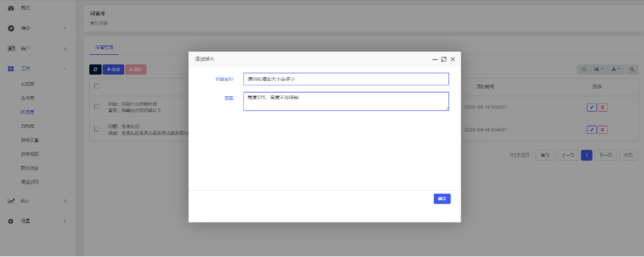The image size is (644, 257).
Task: Select the checkbox for the 系统功能 row
Action: coord(97,129)
